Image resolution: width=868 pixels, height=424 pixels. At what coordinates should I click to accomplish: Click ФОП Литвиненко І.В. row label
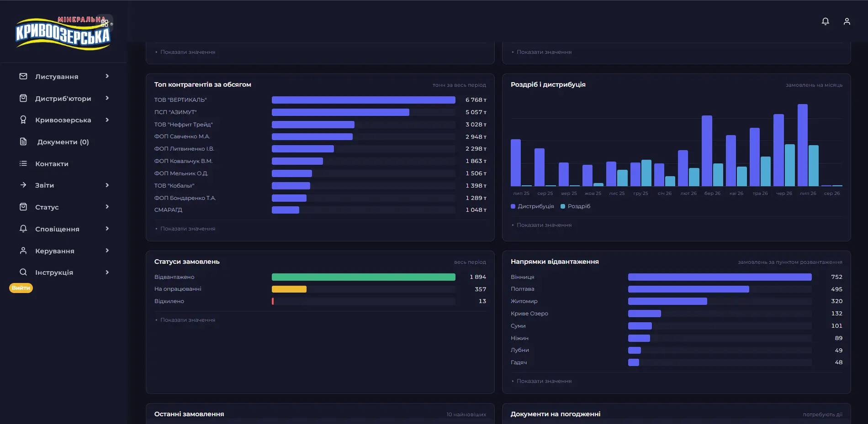click(x=184, y=149)
